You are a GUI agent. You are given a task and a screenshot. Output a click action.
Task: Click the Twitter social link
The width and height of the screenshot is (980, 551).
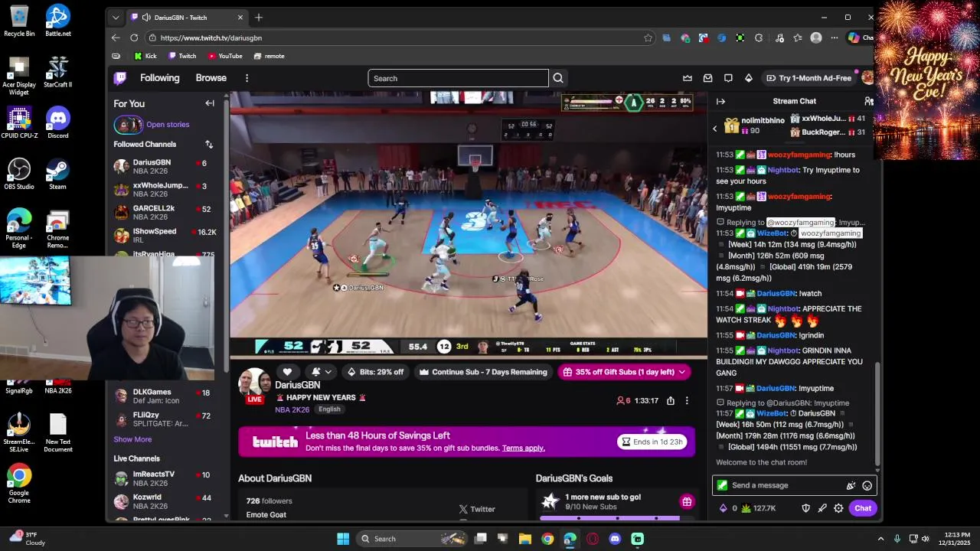(477, 509)
